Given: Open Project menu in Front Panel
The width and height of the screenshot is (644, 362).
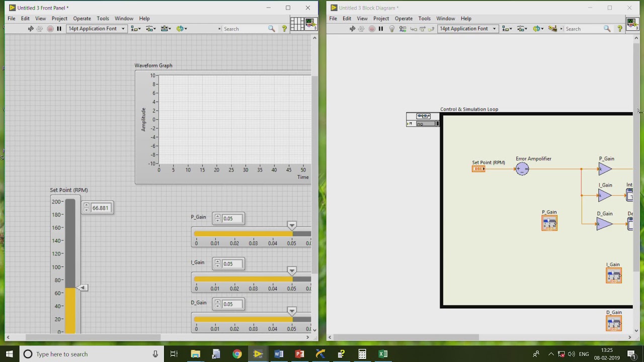Looking at the screenshot, I should 59,19.
